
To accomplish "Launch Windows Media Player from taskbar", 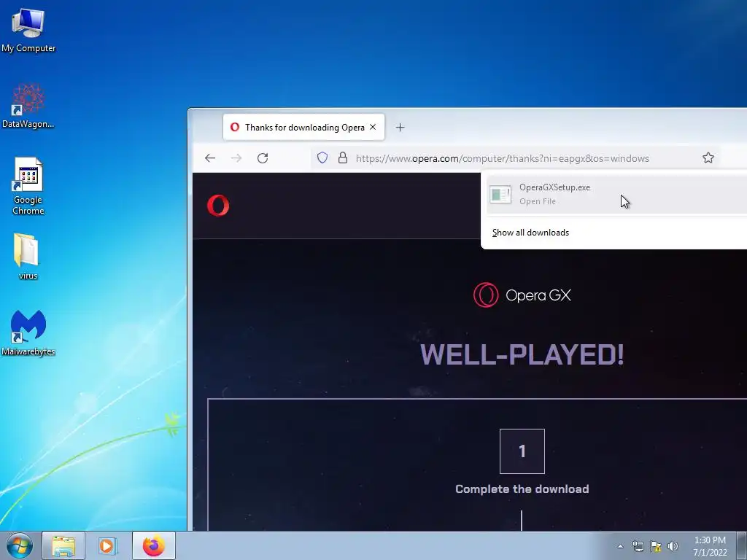I will 107,545.
